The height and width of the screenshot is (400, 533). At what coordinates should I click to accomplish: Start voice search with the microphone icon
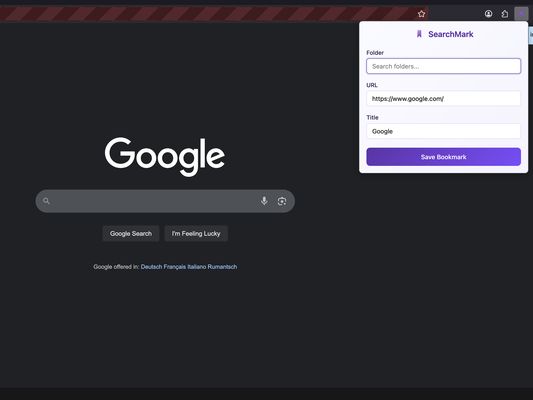point(264,201)
